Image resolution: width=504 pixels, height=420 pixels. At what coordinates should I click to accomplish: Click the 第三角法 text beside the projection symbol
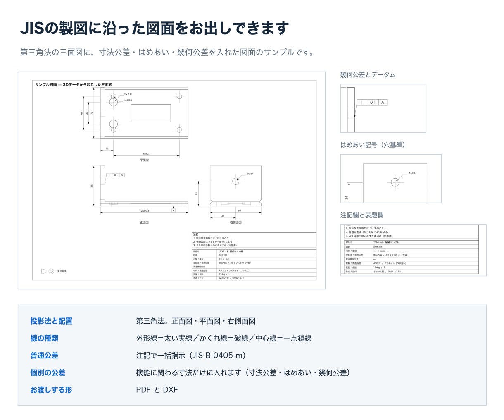click(x=62, y=272)
